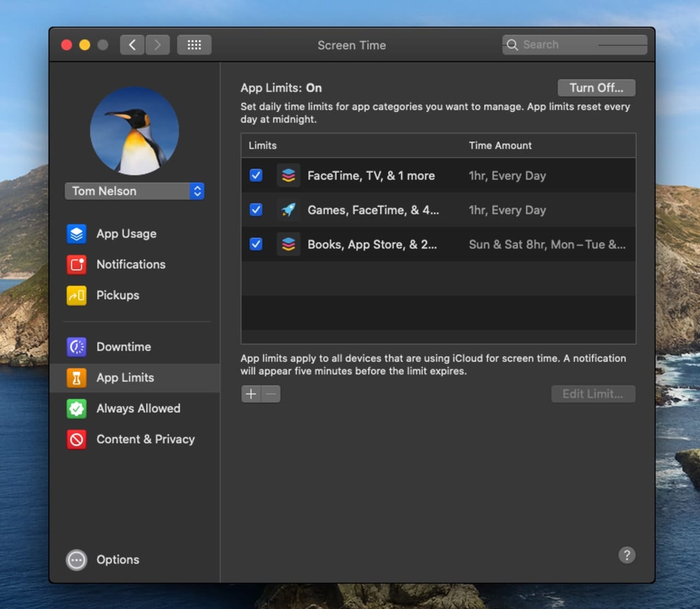Click the Downtime icon in sidebar
The height and width of the screenshot is (609, 700).
pyautogui.click(x=77, y=347)
